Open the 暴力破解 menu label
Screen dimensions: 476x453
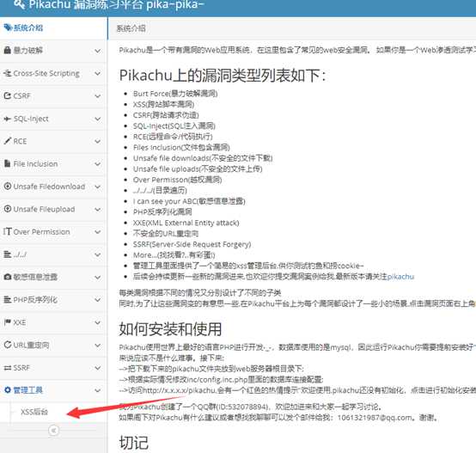click(x=28, y=50)
